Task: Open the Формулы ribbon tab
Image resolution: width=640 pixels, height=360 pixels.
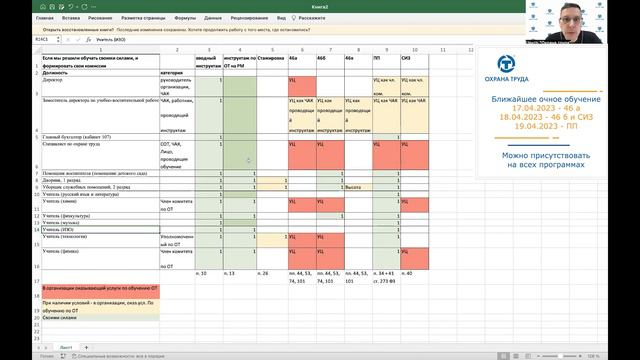Action: pos(185,18)
